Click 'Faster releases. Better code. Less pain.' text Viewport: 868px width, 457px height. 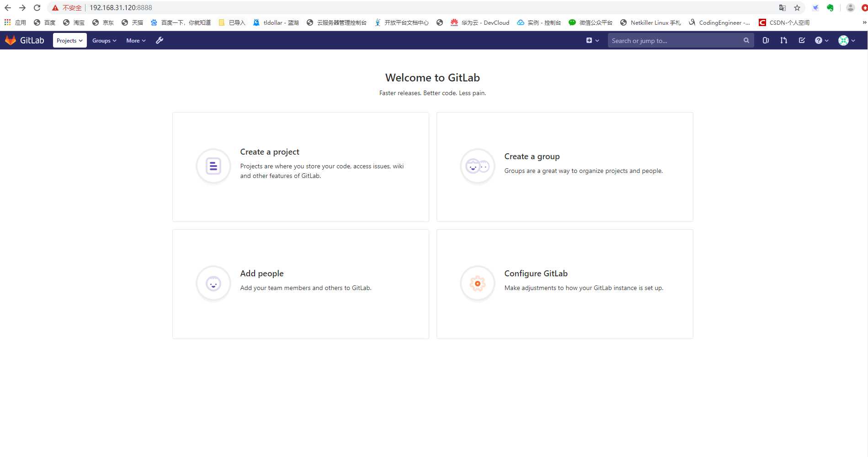point(432,93)
